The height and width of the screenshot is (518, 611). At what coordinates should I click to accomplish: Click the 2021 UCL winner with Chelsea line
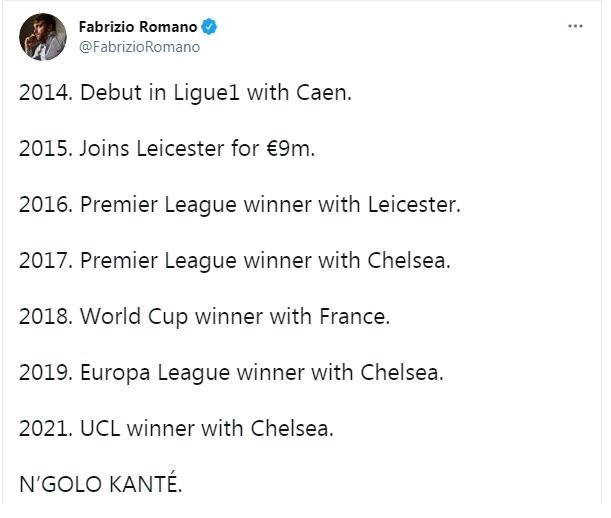(176, 428)
